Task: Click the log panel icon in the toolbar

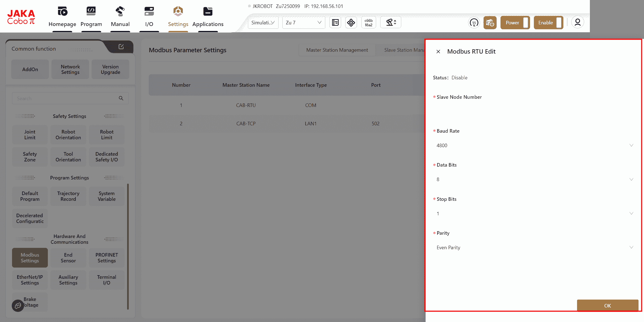Action: (335, 23)
